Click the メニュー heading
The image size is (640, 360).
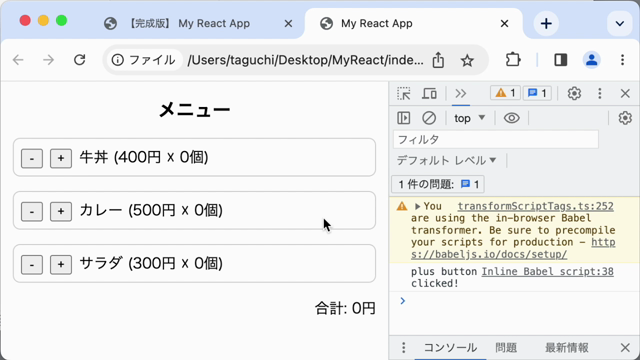point(194,110)
